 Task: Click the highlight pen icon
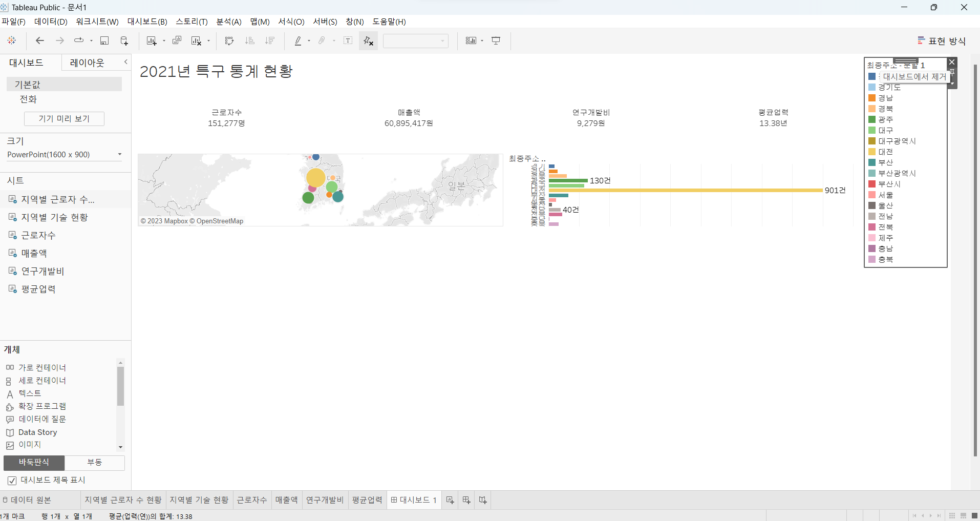click(298, 40)
